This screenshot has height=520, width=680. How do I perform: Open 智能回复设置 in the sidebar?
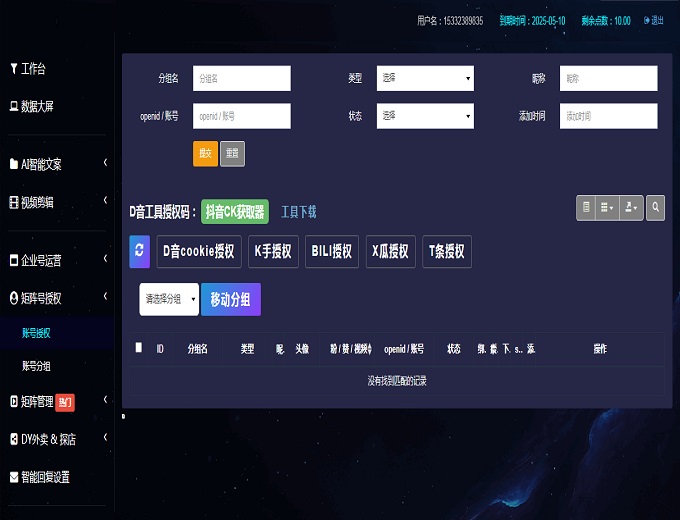[45, 477]
